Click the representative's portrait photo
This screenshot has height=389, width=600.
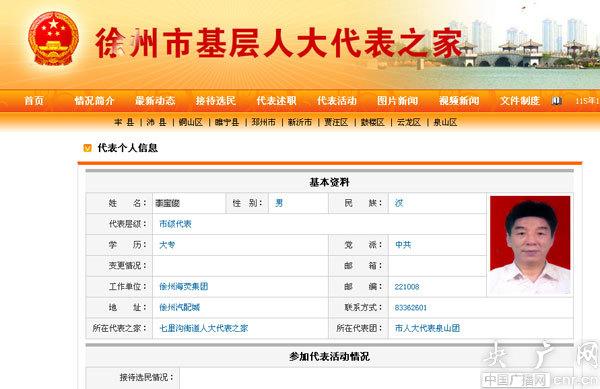coord(530,245)
